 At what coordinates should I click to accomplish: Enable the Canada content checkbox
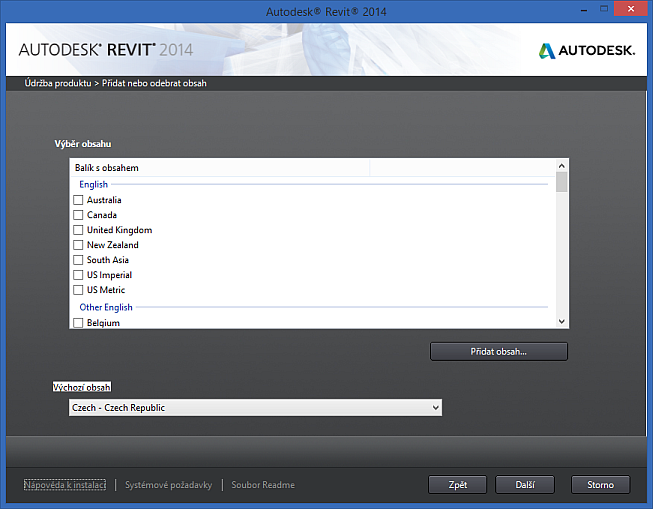pyautogui.click(x=78, y=215)
